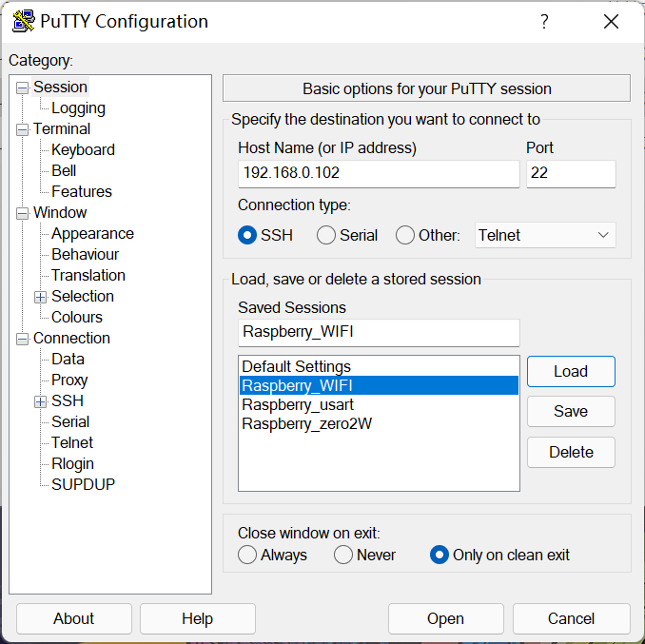
Task: Collapse the Connection tree node
Action: [x=22, y=340]
